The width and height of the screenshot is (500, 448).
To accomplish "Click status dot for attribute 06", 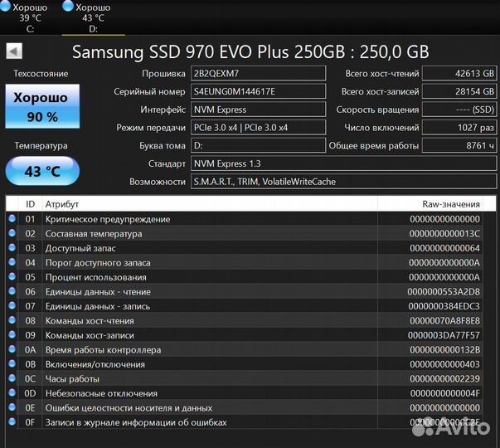I will [x=12, y=291].
